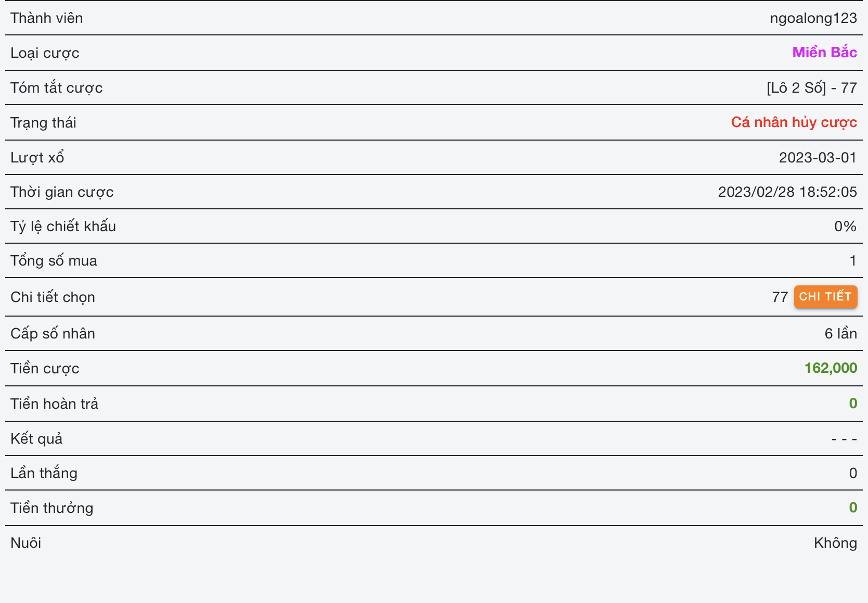Click the Tiền thưởng row label
The width and height of the screenshot is (868, 603).
coord(52,508)
